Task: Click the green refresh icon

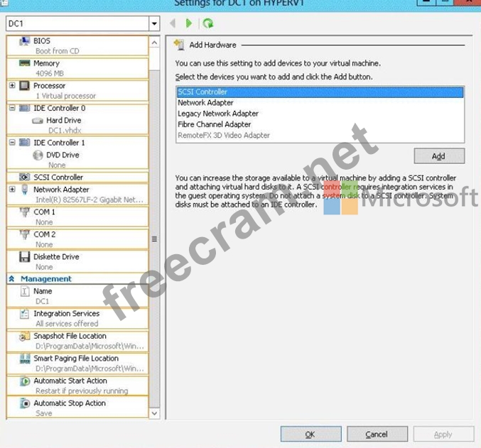Action: (208, 23)
